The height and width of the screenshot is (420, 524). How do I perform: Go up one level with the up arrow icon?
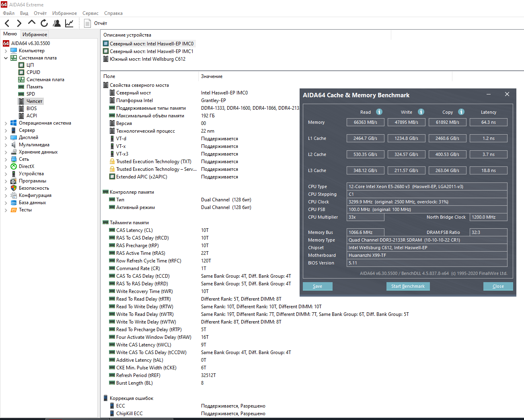31,23
